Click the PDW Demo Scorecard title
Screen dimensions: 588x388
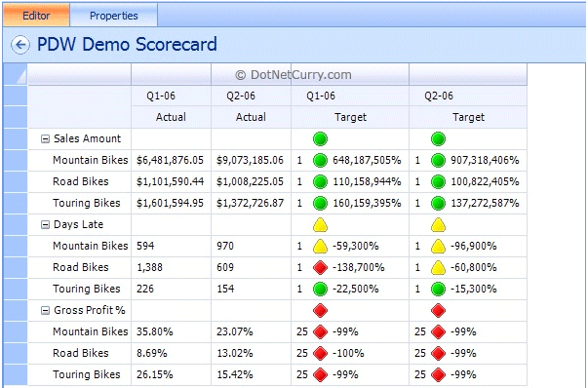tap(127, 44)
